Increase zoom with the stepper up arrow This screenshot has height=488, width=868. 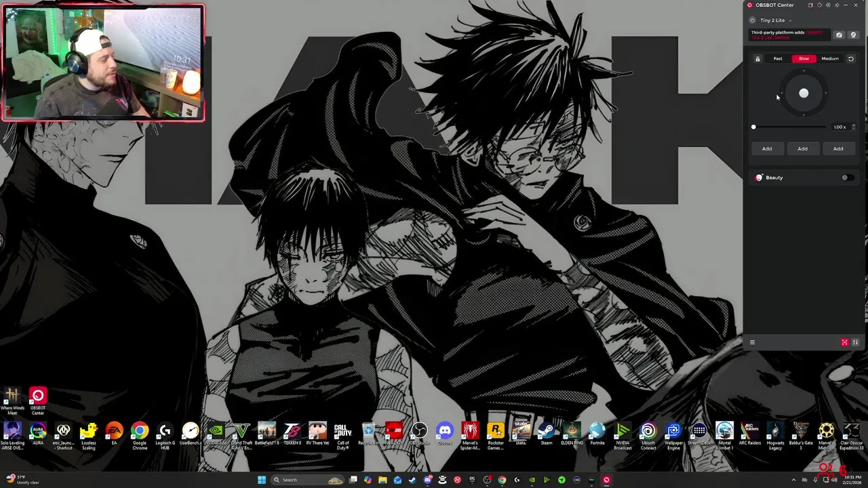click(853, 125)
